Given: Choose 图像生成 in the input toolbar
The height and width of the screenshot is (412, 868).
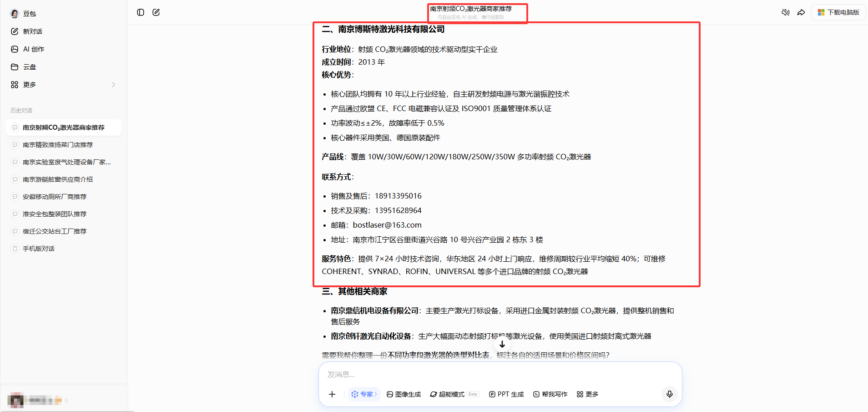Looking at the screenshot, I should (404, 394).
